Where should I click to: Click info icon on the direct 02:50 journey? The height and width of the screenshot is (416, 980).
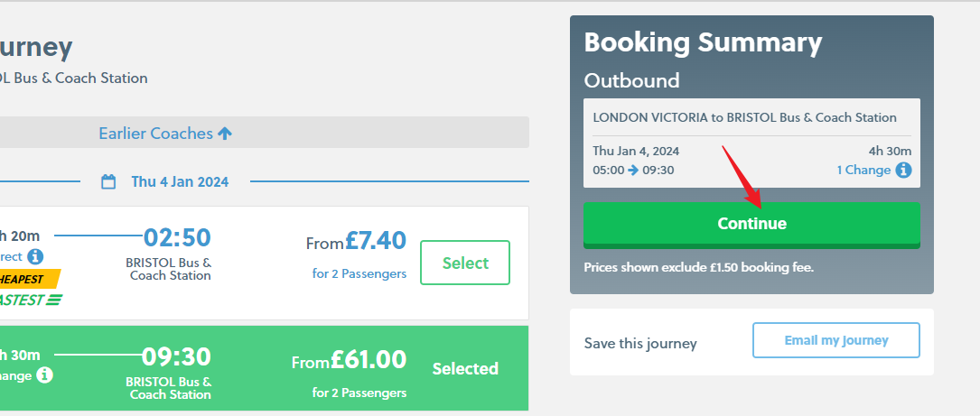tap(35, 256)
